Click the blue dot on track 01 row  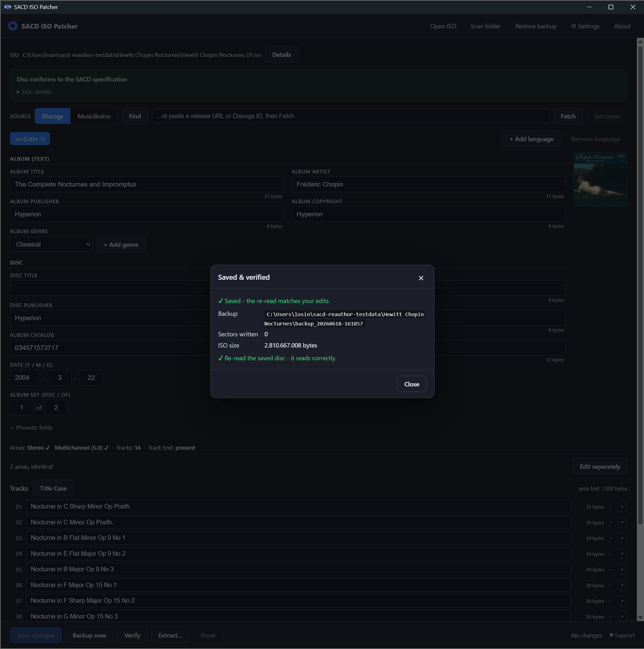click(610, 507)
